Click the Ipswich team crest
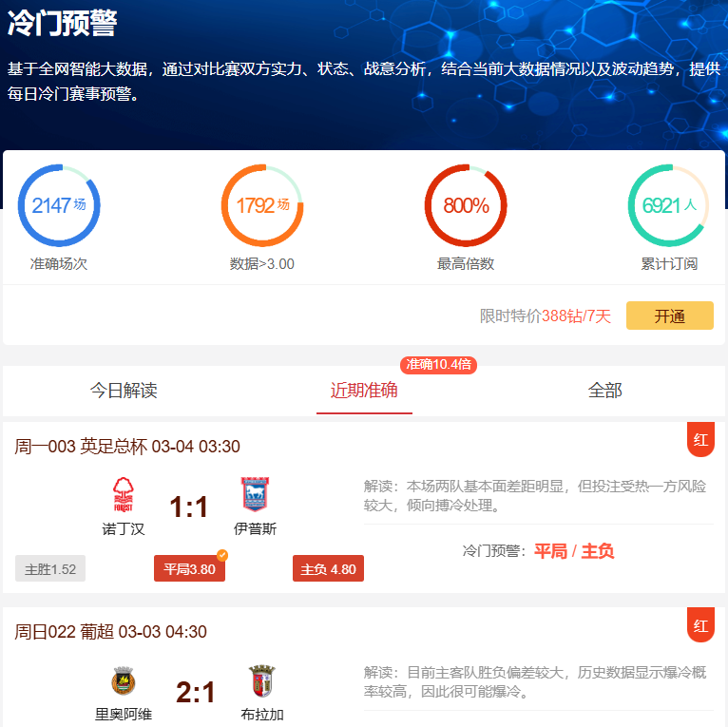 [255, 494]
